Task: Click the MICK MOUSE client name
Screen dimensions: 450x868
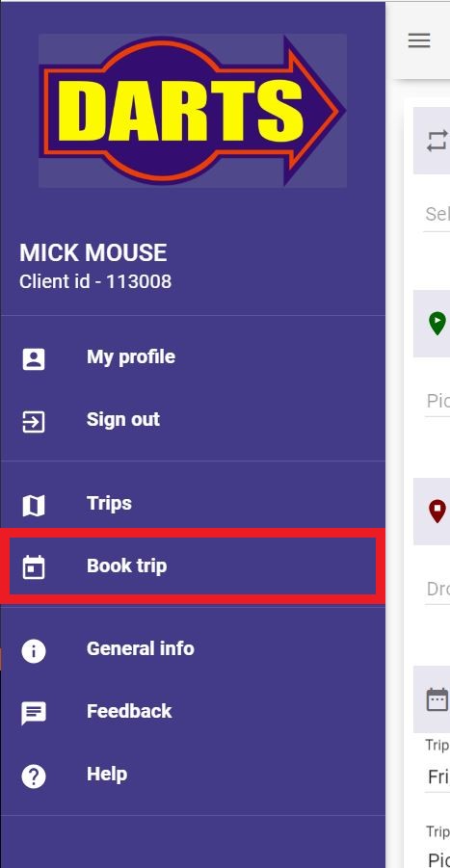Action: pyautogui.click(x=93, y=253)
